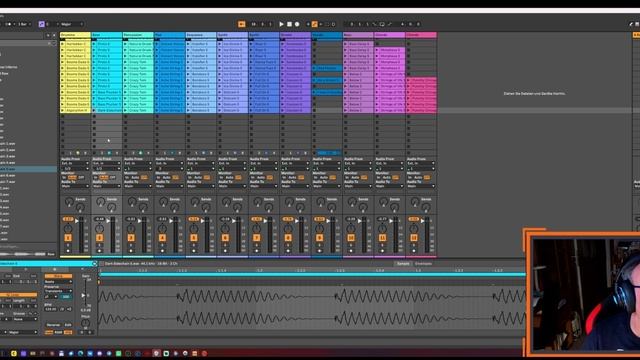Viewport: 640px width, 360px height.
Task: Set track 1 monitor to In
Action: pos(64,178)
